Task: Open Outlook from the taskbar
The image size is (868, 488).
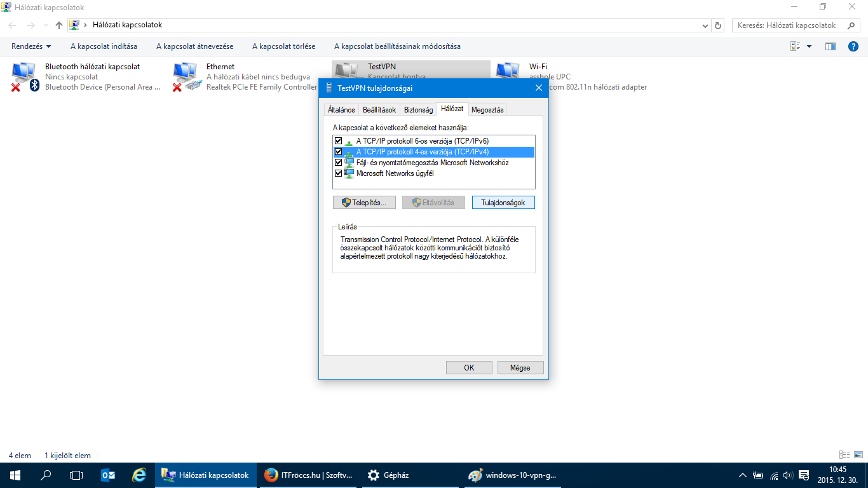Action: pos(108,475)
